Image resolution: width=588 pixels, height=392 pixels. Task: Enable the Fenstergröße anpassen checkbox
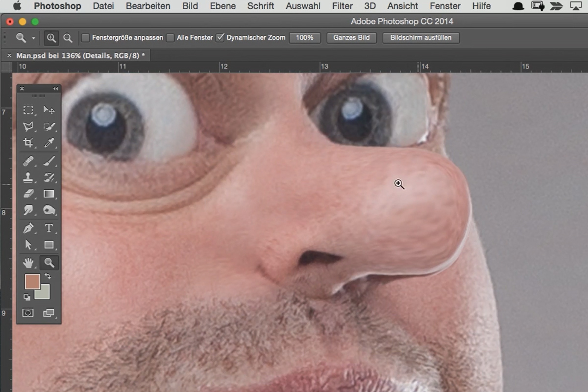(x=86, y=37)
